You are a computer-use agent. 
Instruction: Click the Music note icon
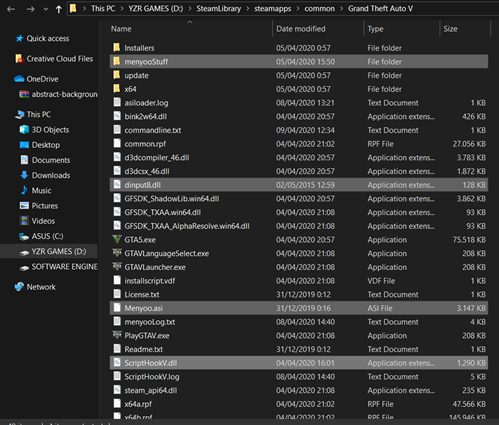tap(24, 190)
